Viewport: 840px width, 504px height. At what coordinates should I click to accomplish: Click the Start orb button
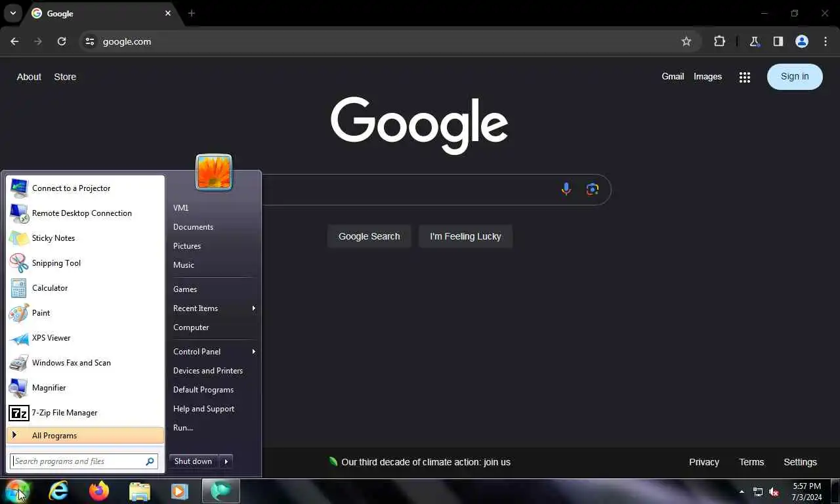coord(18,491)
